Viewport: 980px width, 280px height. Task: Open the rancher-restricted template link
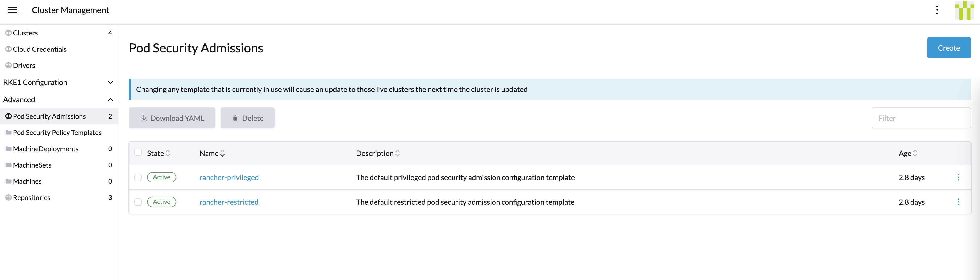click(229, 202)
